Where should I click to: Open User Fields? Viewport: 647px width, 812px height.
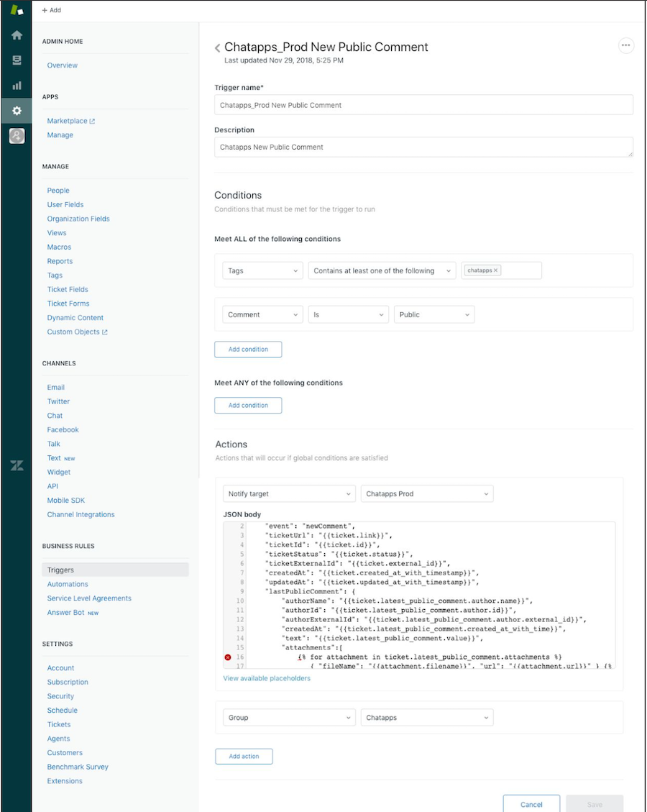tap(65, 204)
